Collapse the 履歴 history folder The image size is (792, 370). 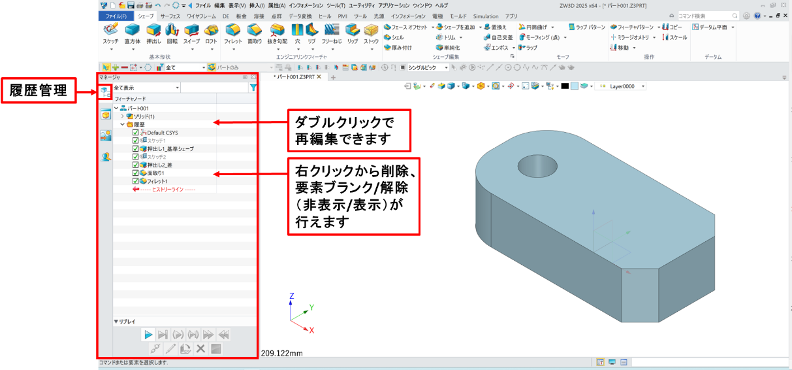(122, 124)
